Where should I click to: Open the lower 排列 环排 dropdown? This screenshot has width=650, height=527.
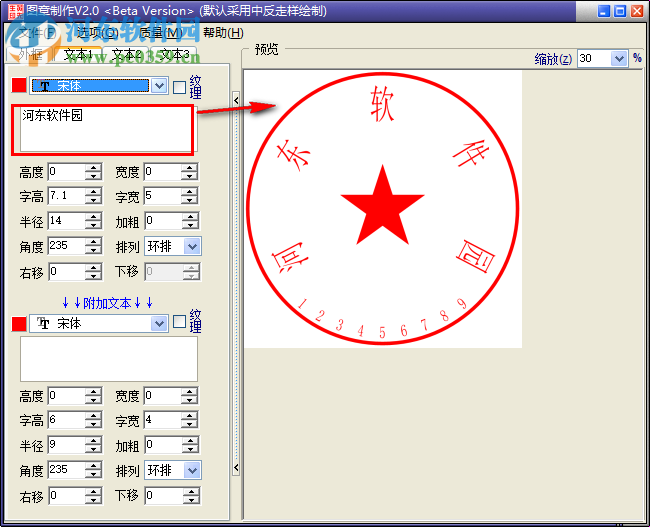point(192,471)
